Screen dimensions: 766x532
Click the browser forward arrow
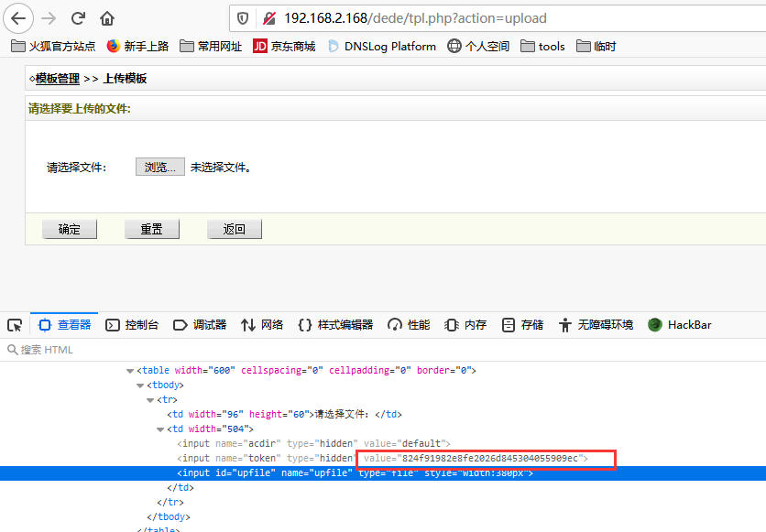coord(49,18)
